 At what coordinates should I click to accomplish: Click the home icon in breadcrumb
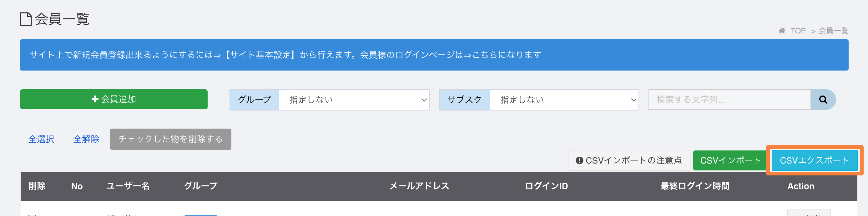(x=782, y=31)
